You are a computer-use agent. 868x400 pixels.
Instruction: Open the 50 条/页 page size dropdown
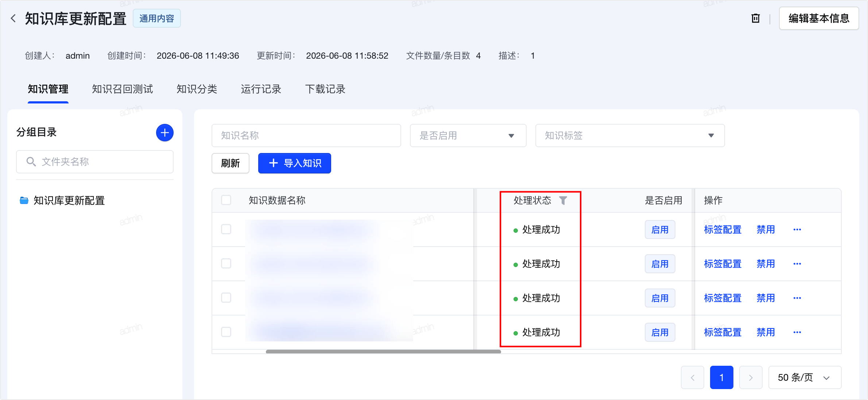click(805, 377)
